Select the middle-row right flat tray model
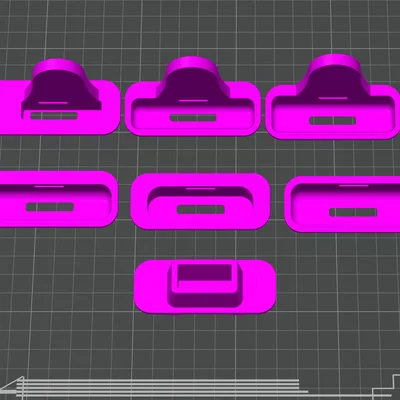This screenshot has height=400, width=400. [x=342, y=204]
